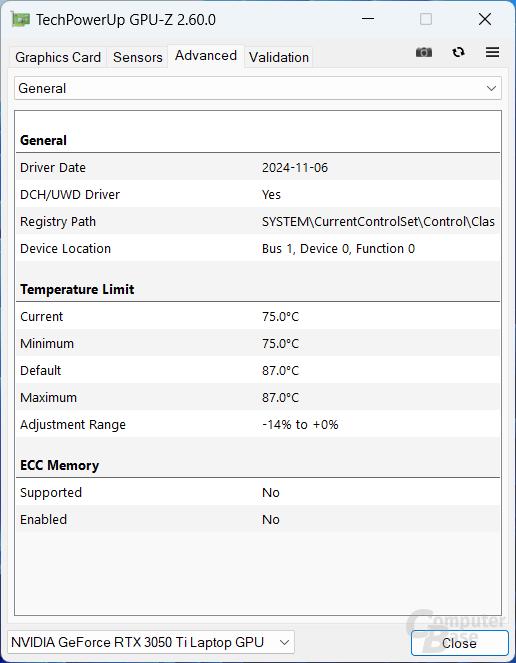Click the Maximum temperature limit label
Viewport: 516px width, 663px height.
click(x=48, y=397)
